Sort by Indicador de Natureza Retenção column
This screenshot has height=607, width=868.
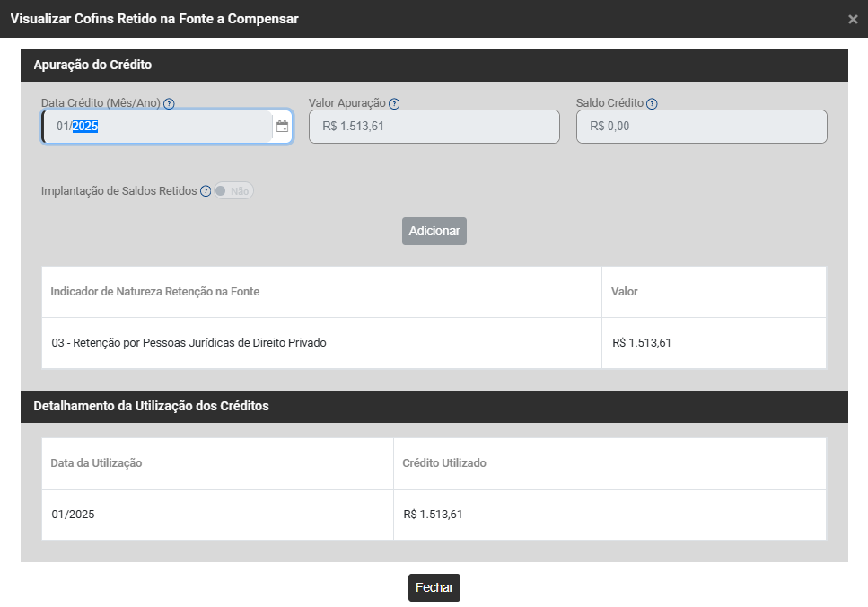click(x=155, y=292)
